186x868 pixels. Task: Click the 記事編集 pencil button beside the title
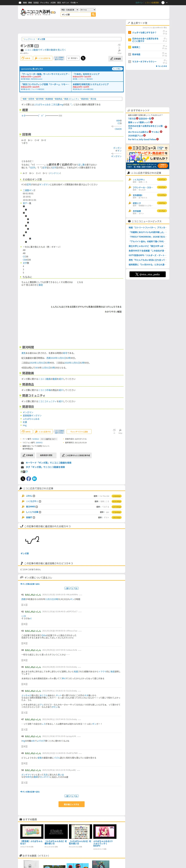tap(116, 59)
